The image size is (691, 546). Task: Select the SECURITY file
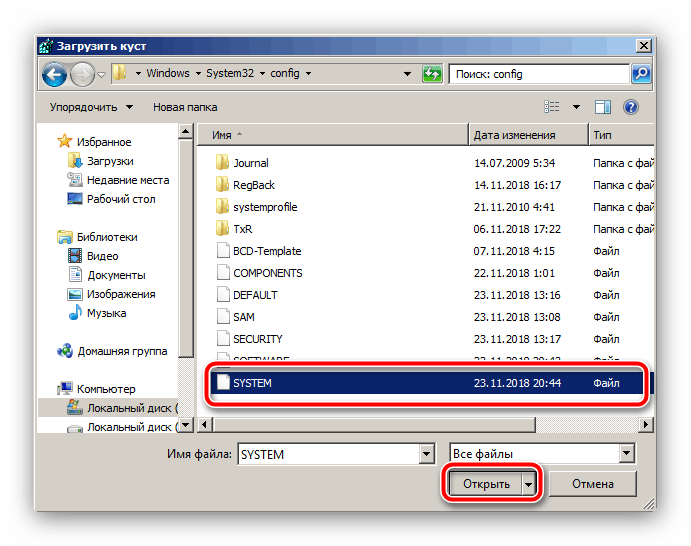[258, 339]
